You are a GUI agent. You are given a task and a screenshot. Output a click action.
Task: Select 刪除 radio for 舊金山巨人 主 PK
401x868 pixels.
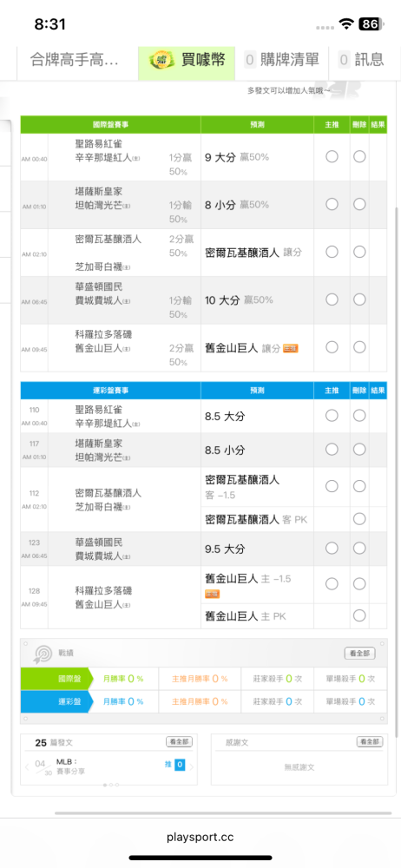point(359,615)
